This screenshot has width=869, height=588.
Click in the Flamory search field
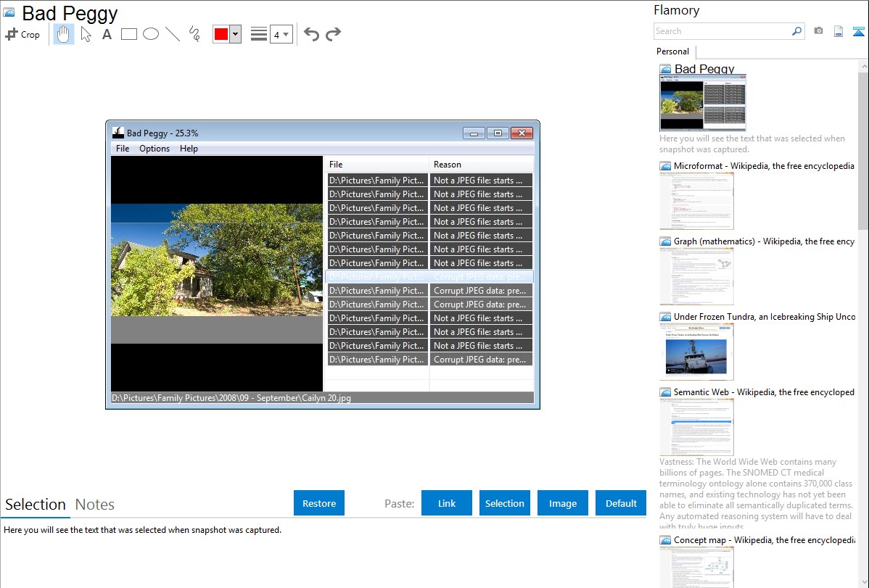pos(722,31)
